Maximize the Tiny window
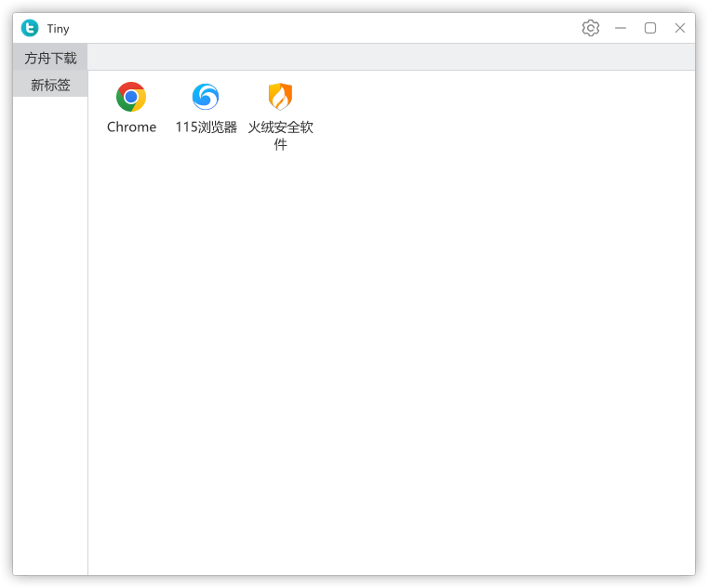The image size is (708, 588). pos(650,28)
